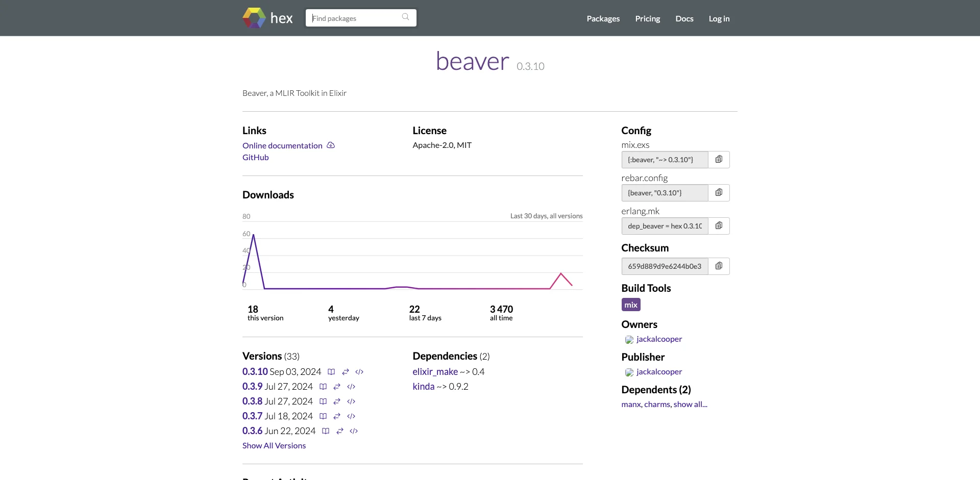Open the Packages nav item
The image size is (980, 480).
603,18
